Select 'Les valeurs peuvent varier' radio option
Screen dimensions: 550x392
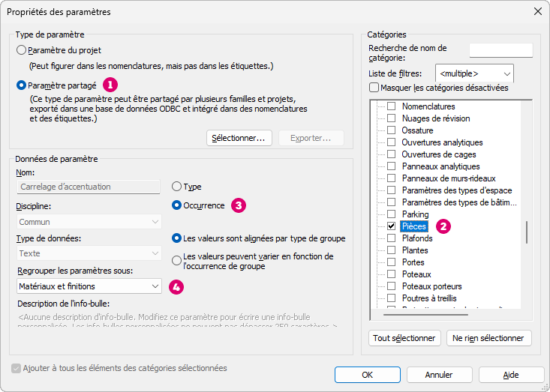pyautogui.click(x=177, y=261)
